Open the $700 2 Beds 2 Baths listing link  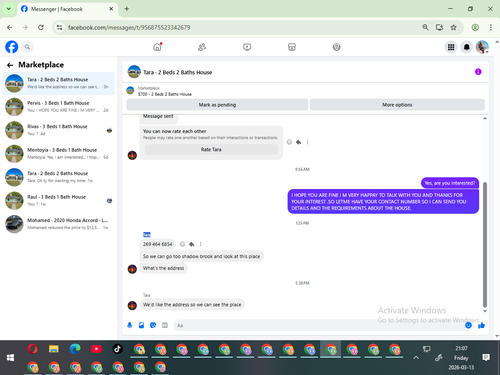click(165, 94)
